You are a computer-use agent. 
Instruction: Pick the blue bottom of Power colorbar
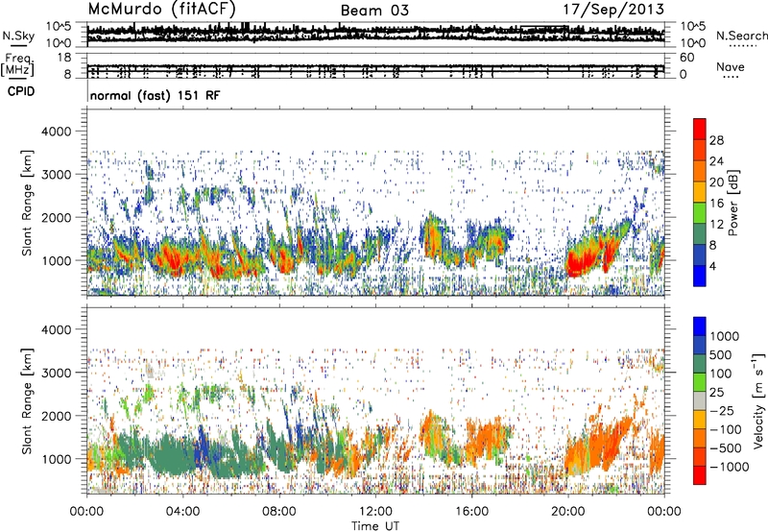(x=700, y=276)
